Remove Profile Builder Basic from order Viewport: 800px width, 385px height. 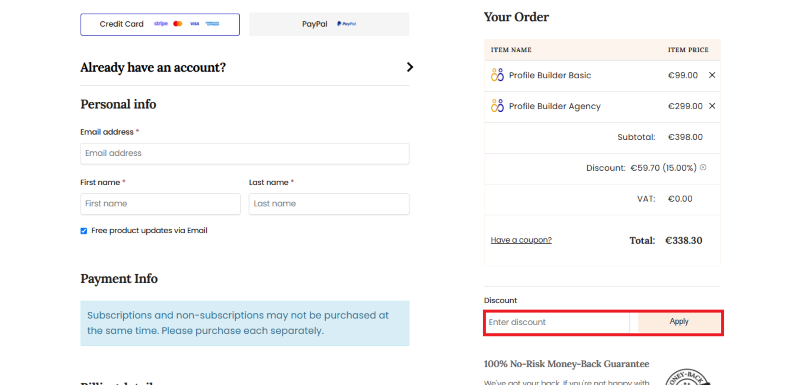[x=712, y=75]
